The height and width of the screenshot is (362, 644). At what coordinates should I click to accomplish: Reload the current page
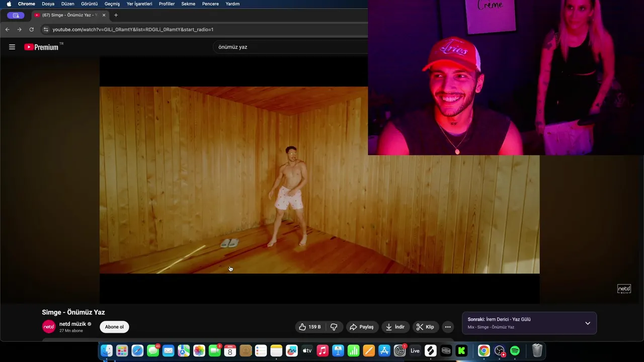(31, 30)
